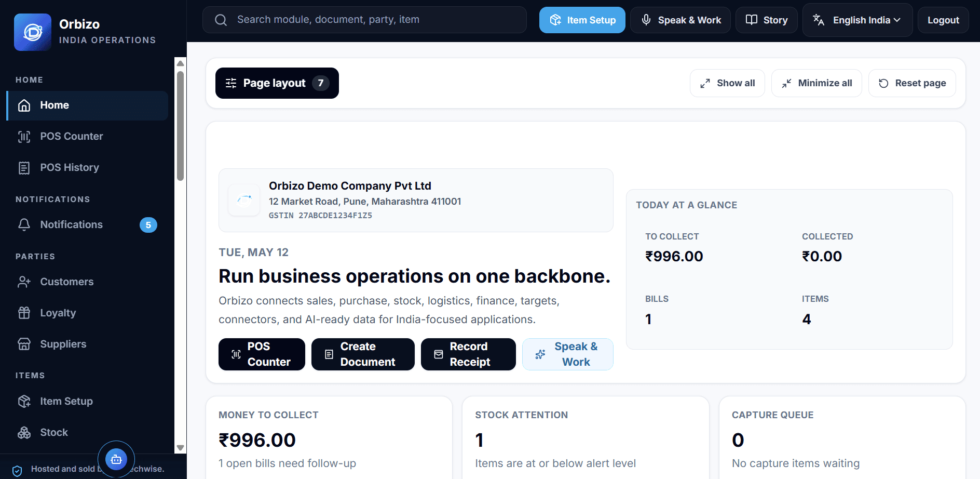Click the Suppliers store icon
Screen dimensions: 980x479
pos(24,344)
